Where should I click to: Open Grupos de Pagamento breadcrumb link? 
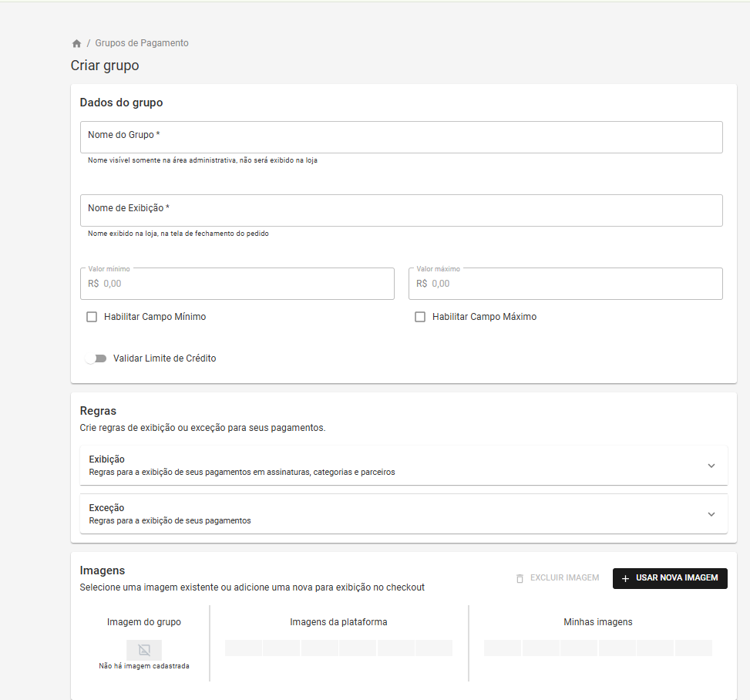(x=142, y=43)
